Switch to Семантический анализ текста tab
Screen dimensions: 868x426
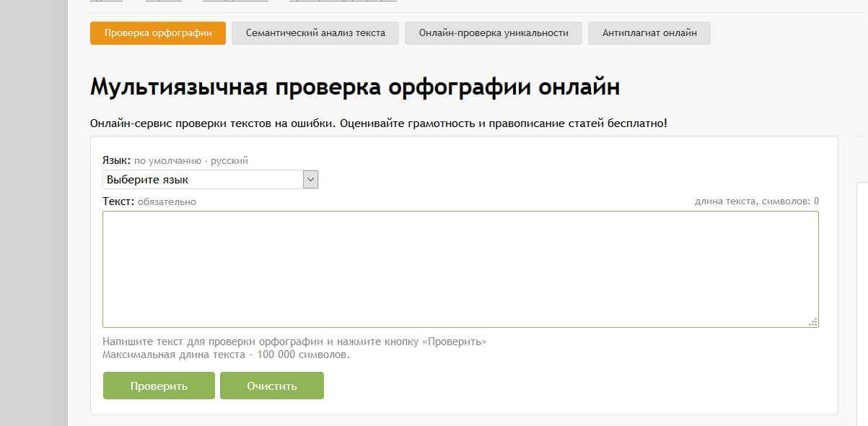point(315,33)
